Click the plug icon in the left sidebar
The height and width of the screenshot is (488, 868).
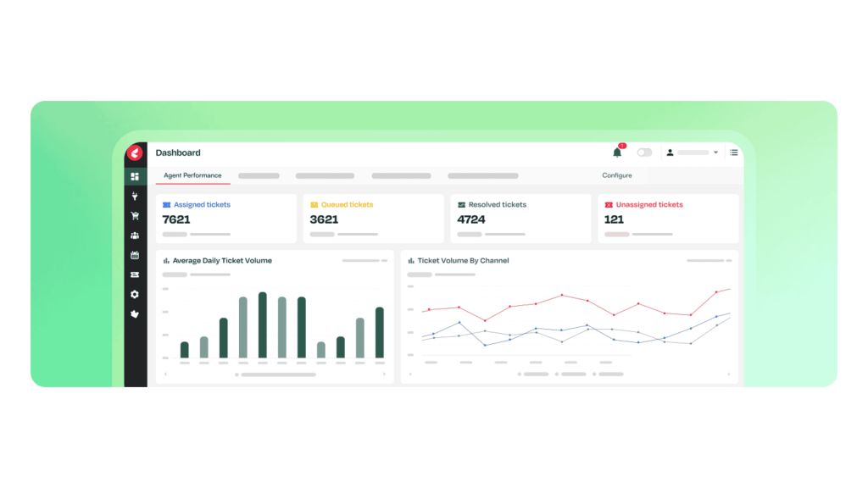136,197
